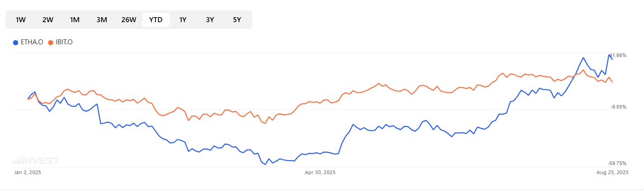644x194 pixels.
Task: Click the orange IBIT.O legend dot
Action: [51, 43]
